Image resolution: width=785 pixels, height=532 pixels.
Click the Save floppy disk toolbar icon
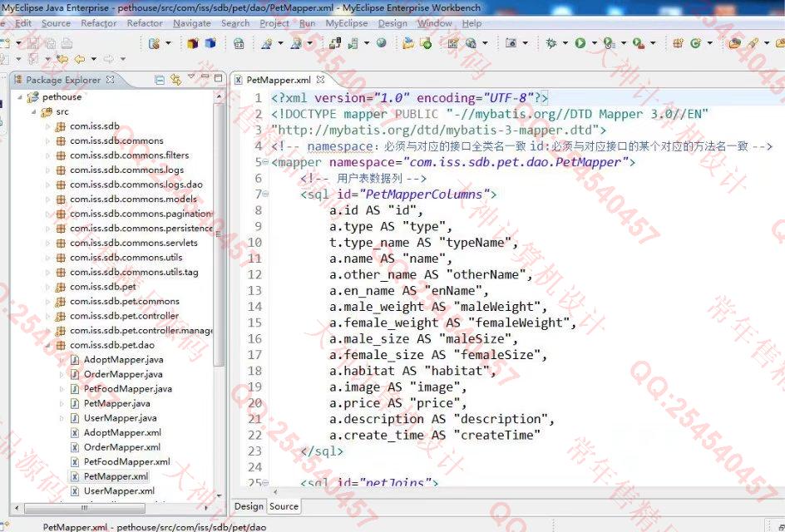(32, 43)
